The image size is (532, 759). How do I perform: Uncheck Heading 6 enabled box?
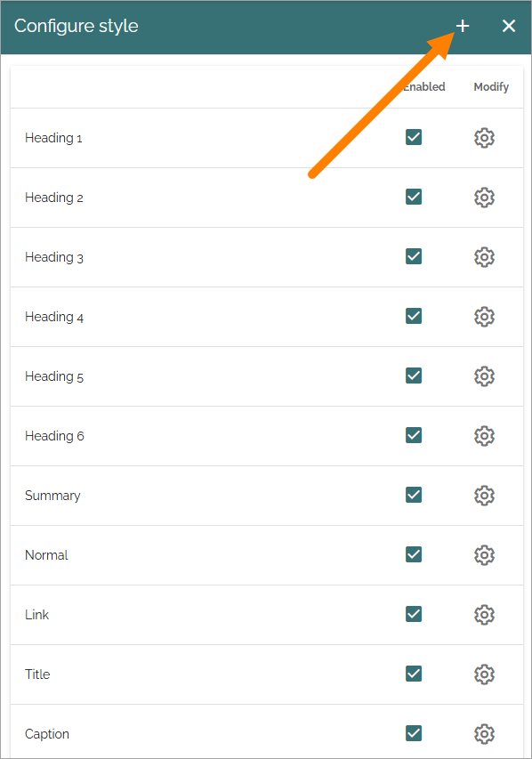414,435
